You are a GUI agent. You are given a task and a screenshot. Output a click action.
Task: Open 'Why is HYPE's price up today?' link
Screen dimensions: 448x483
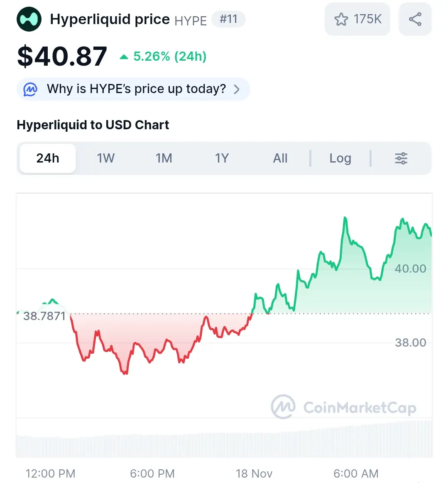136,89
